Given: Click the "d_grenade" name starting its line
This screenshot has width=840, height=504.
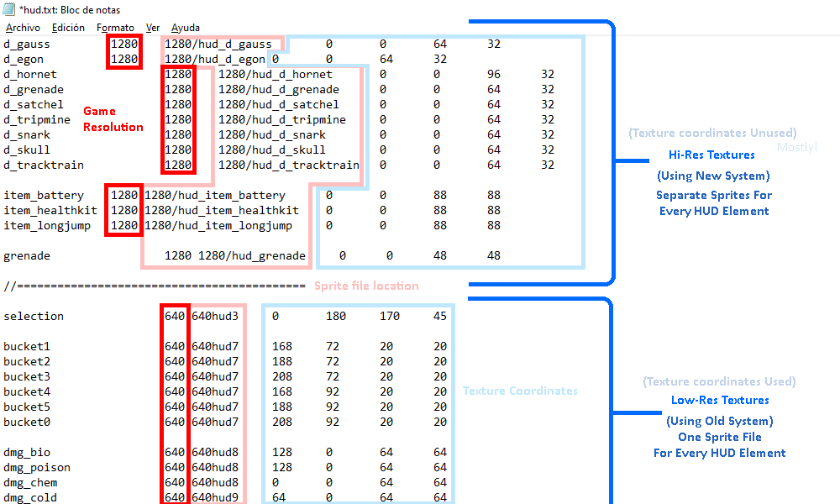Looking at the screenshot, I should point(34,89).
